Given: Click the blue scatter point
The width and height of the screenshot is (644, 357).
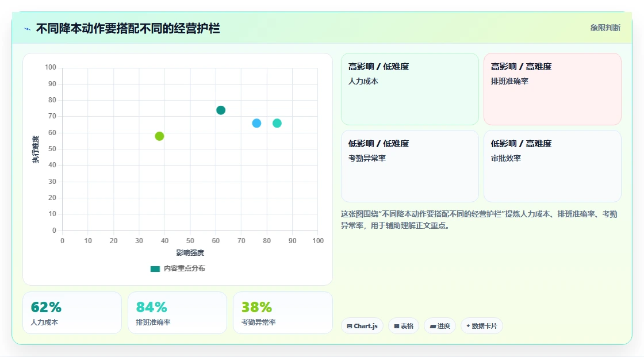Looking at the screenshot, I should (x=256, y=123).
